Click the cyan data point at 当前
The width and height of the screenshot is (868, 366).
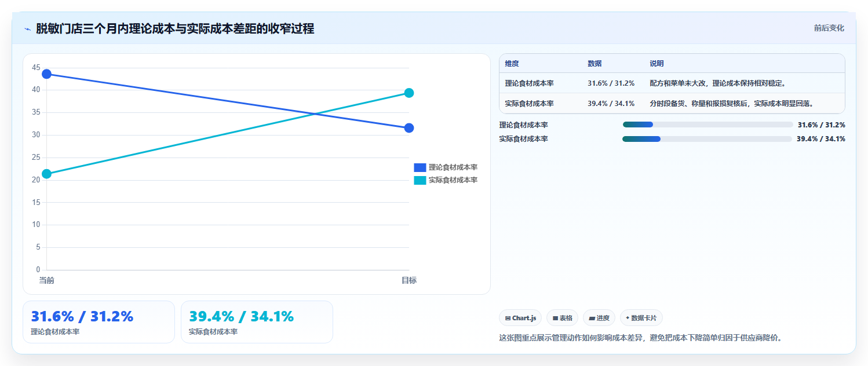point(47,174)
